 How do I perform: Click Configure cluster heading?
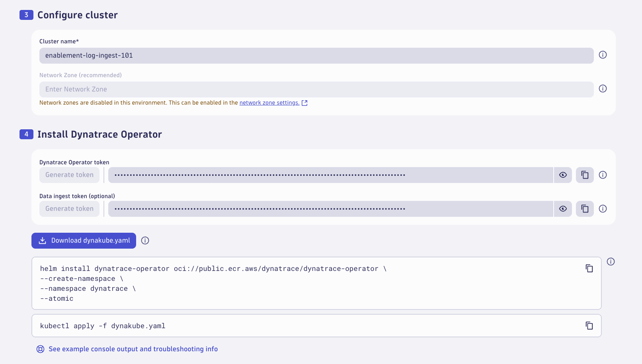coord(78,15)
